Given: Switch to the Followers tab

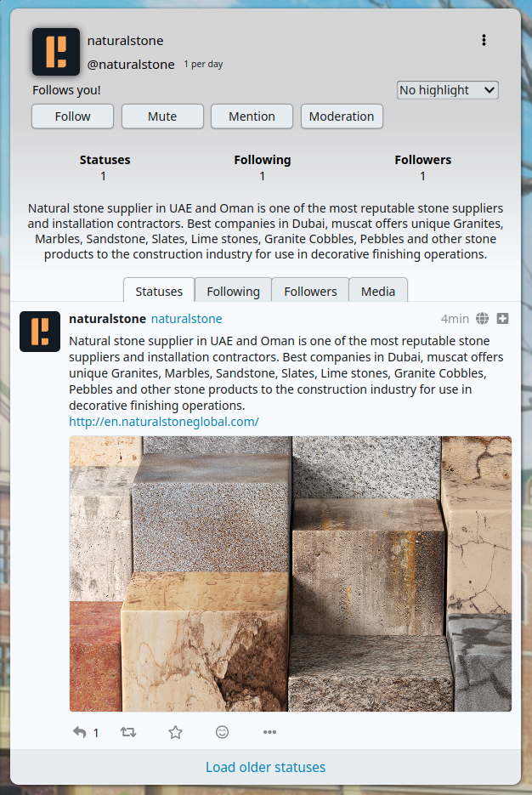Looking at the screenshot, I should 310,292.
